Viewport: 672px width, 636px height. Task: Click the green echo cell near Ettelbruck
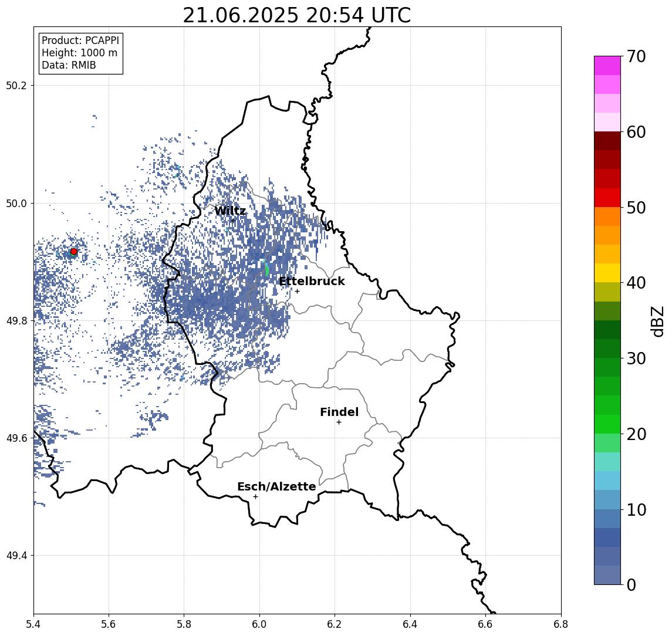point(267,270)
